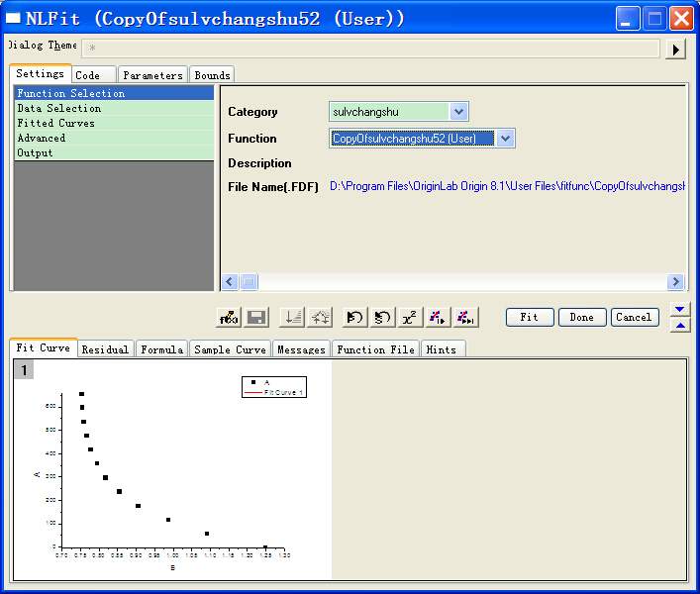
Task: Click the fit curve legend box
Action: [x=274, y=387]
